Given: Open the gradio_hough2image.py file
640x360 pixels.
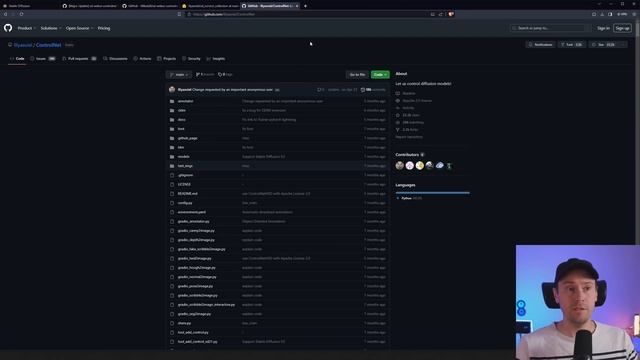Looking at the screenshot, I should 197,268.
